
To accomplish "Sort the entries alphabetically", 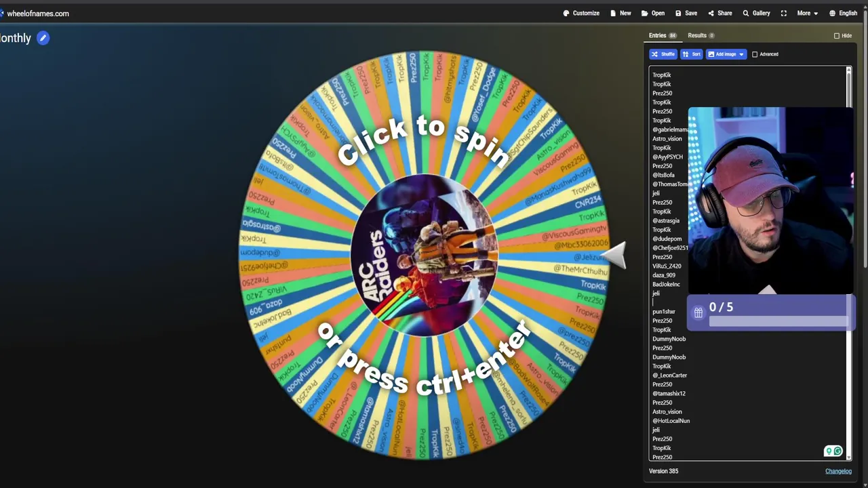I will coord(691,54).
